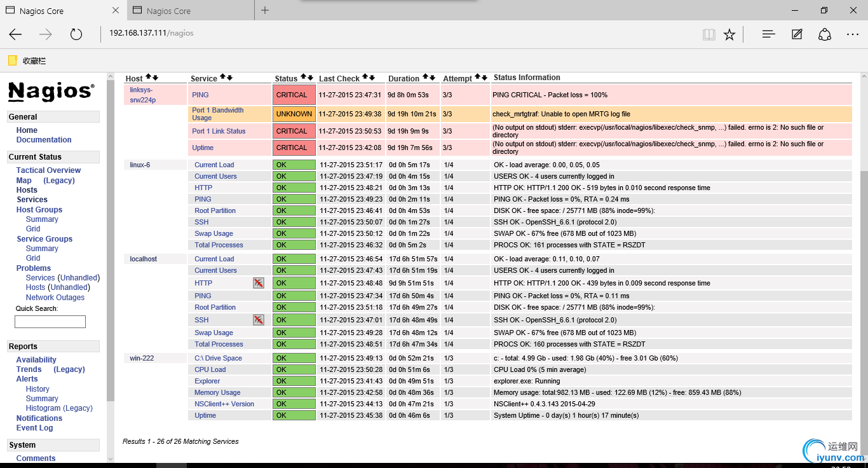Sort by Duration descending down arrow
This screenshot has height=468, width=868.
pos(432,78)
